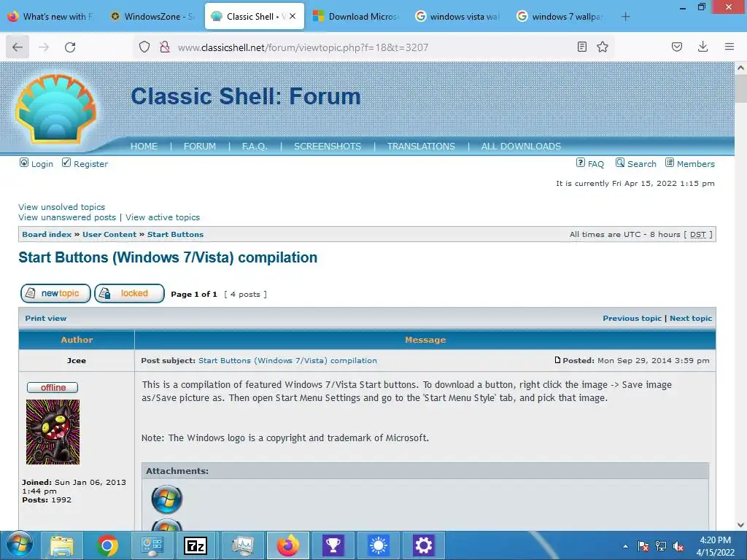The width and height of the screenshot is (747, 560).
Task: Go to Next topic
Action: 691,318
